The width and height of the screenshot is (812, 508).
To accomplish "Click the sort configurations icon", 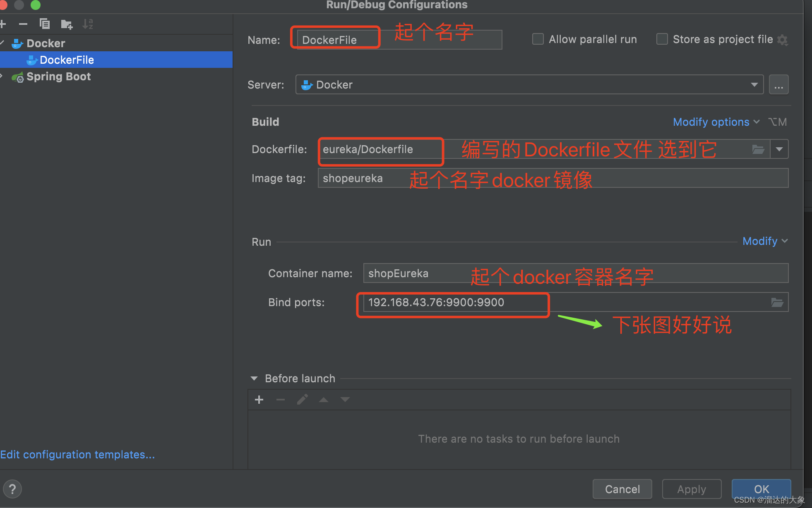I will pyautogui.click(x=88, y=24).
